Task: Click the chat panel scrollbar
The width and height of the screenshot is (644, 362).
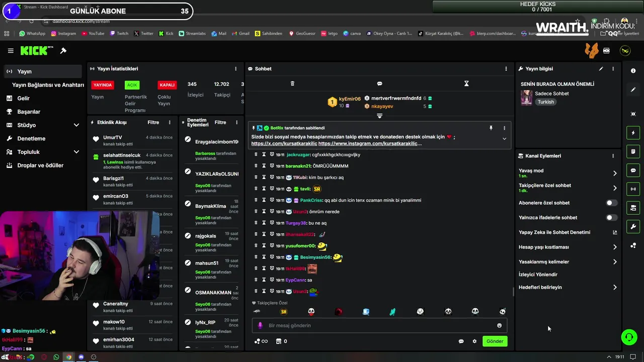Action: (x=513, y=292)
